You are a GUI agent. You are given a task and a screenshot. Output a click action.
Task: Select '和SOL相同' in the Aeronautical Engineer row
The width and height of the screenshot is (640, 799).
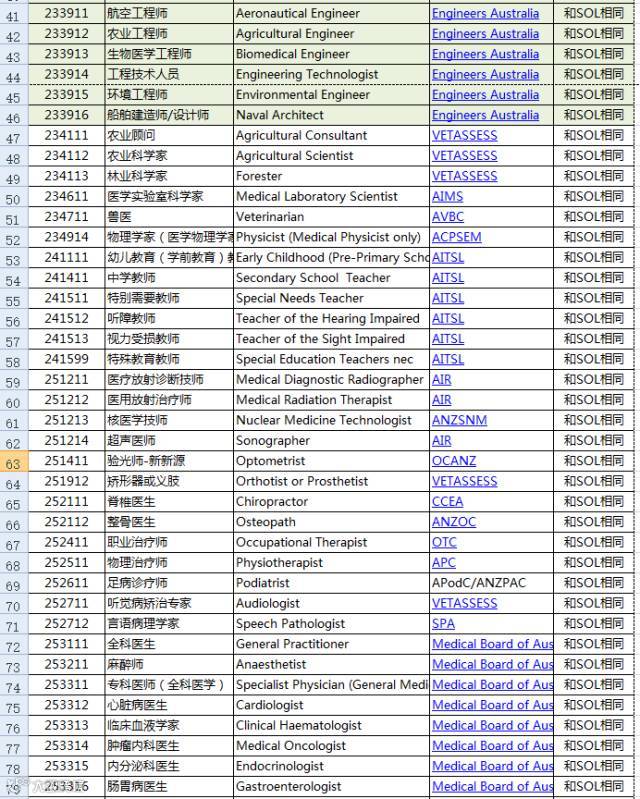(594, 14)
